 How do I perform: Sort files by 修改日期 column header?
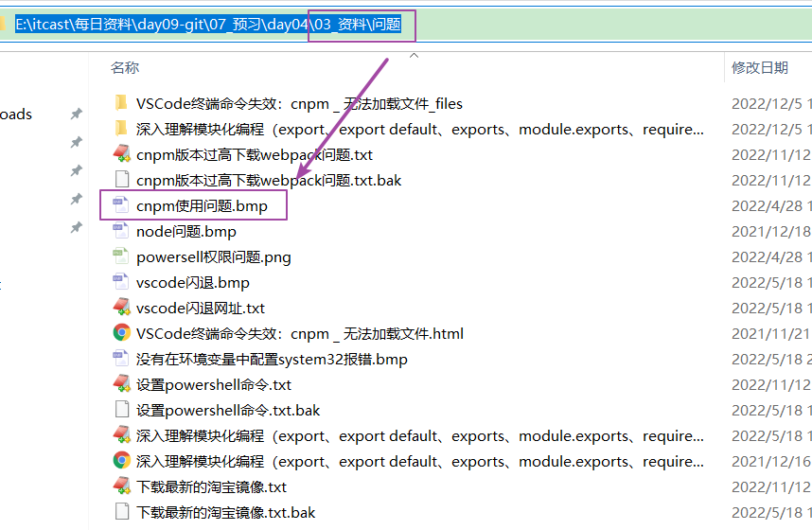point(759,68)
